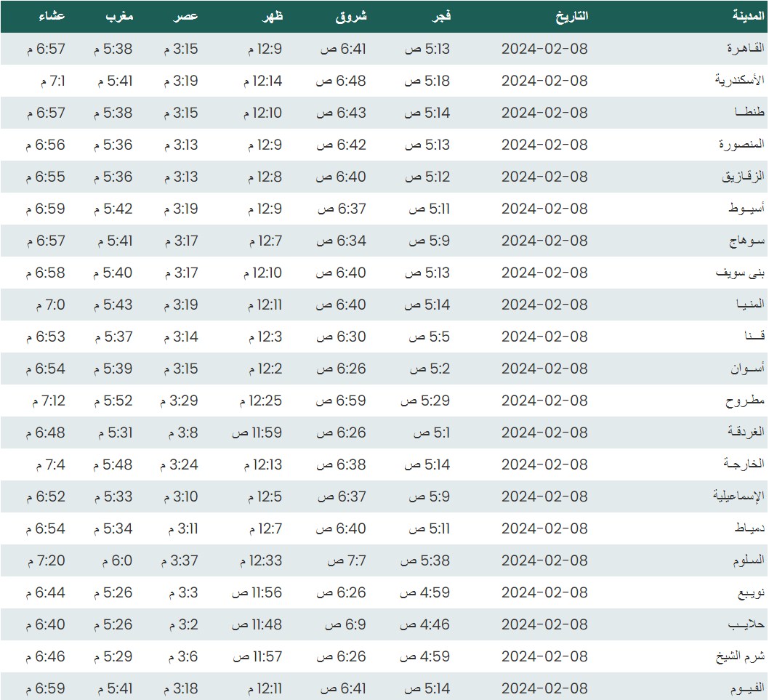Select the "الأسكندرية" city cell

(x=739, y=81)
